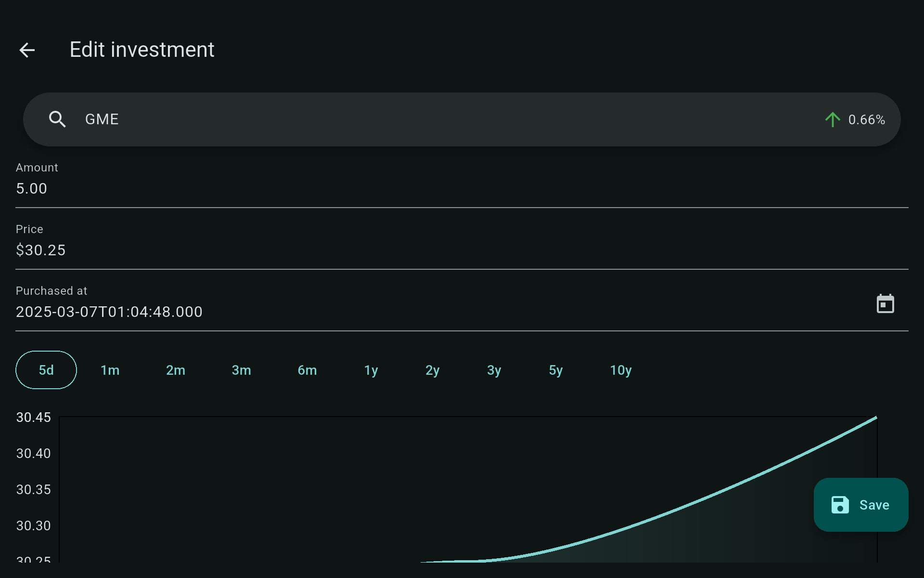
Task: Click the price chart line peak
Action: 875,418
